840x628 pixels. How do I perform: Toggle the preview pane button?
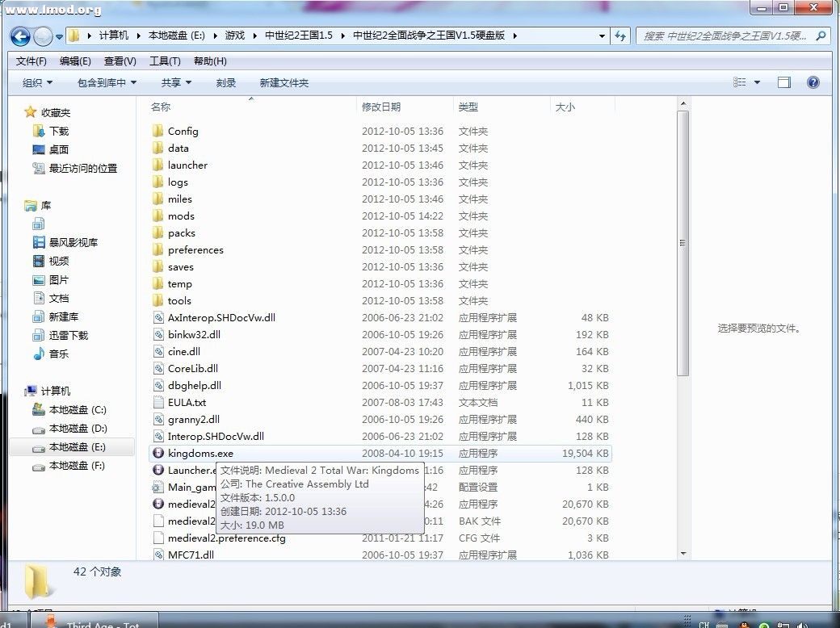pos(783,82)
